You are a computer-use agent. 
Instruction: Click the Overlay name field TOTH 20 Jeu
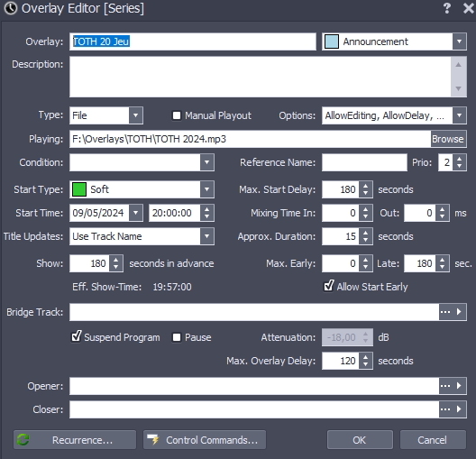tap(193, 41)
